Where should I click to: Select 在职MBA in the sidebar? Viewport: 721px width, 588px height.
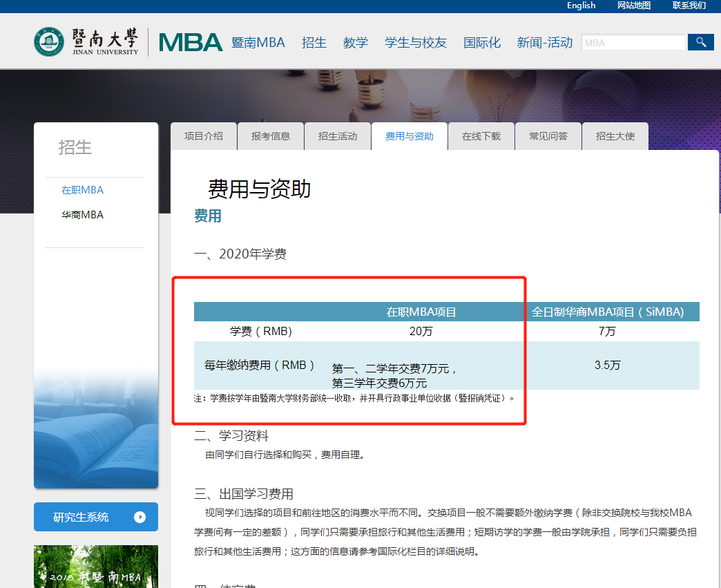pos(83,190)
